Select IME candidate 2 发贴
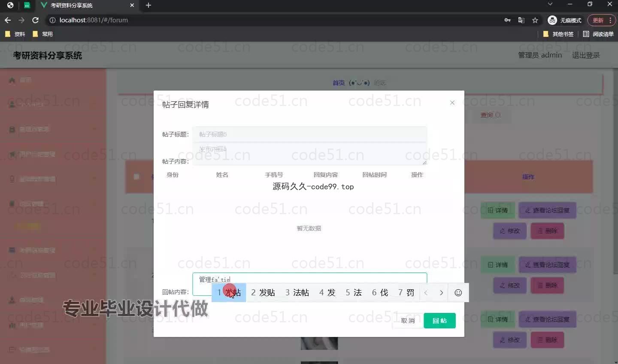 pyautogui.click(x=263, y=293)
